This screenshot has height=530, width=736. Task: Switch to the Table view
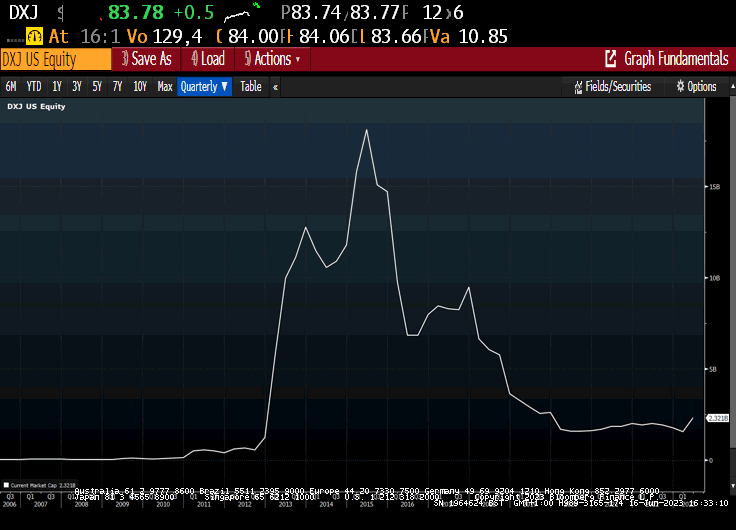(250, 87)
